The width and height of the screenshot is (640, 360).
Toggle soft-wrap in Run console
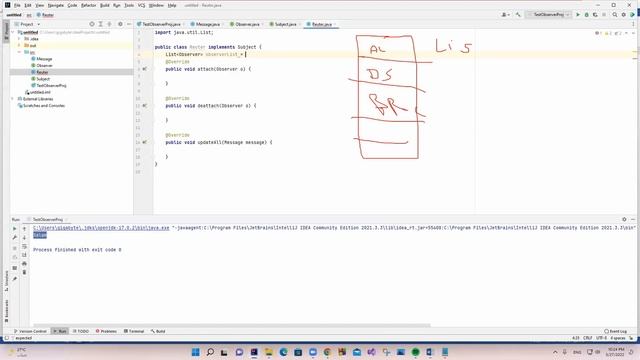[24, 246]
